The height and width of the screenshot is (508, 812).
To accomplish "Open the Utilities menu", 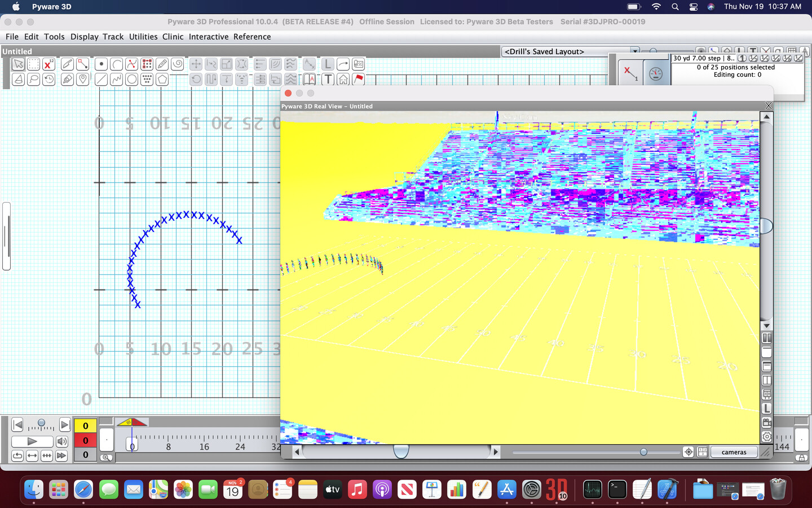I will coord(143,37).
